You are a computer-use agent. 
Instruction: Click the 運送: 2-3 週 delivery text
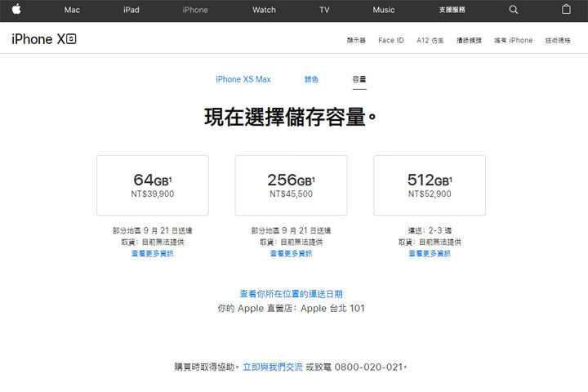(430, 230)
